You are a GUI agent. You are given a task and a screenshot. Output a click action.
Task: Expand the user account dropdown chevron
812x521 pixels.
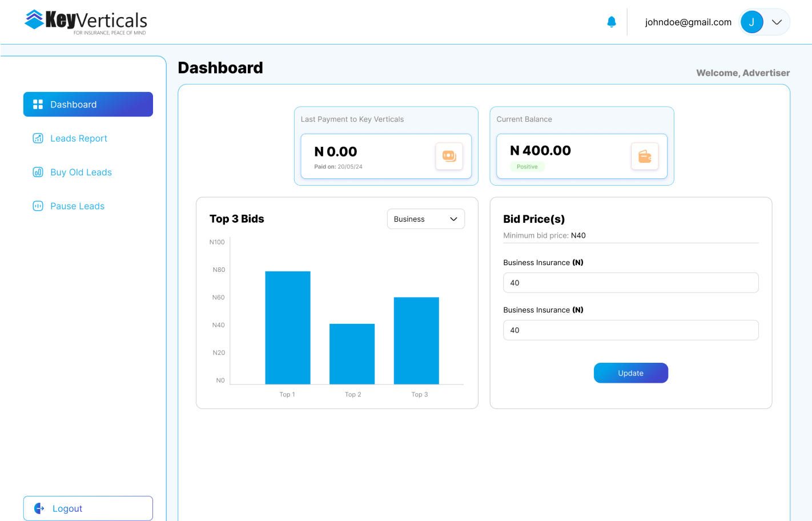pos(777,22)
